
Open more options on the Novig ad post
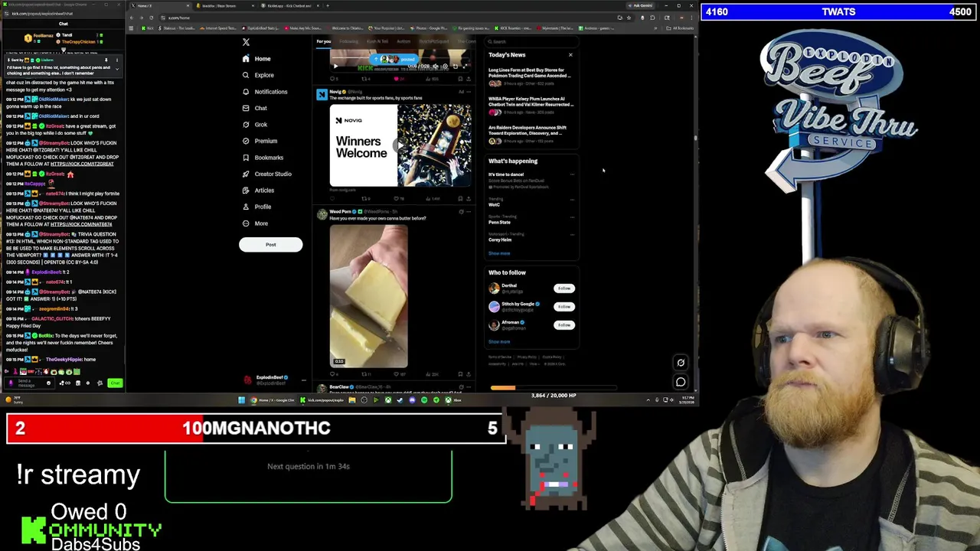pyautogui.click(x=469, y=92)
